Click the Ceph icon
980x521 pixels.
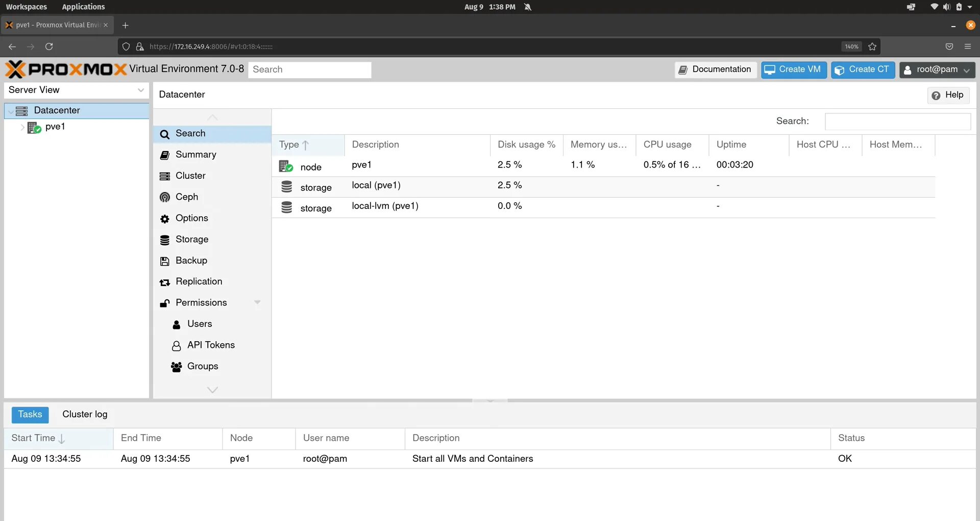164,197
